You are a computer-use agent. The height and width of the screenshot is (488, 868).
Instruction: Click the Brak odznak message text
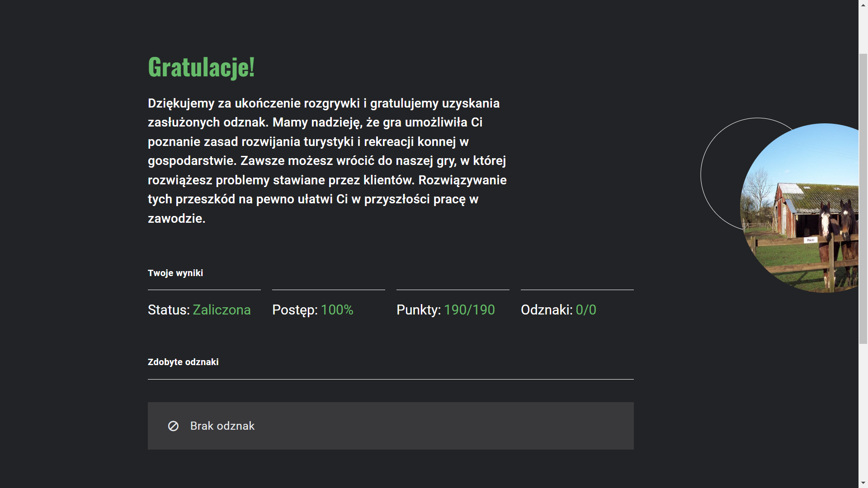222,426
